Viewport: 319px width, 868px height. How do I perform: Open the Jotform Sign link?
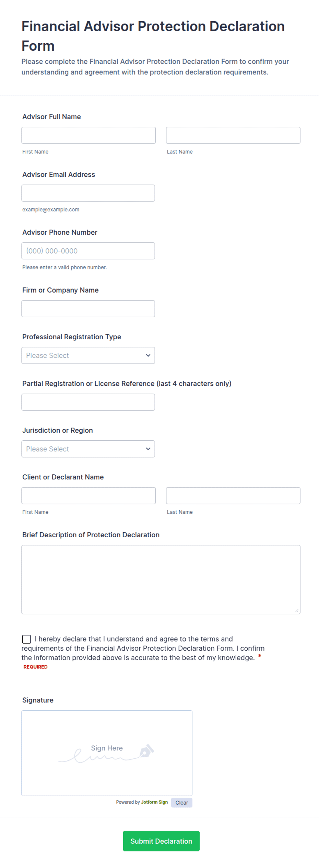(x=154, y=802)
